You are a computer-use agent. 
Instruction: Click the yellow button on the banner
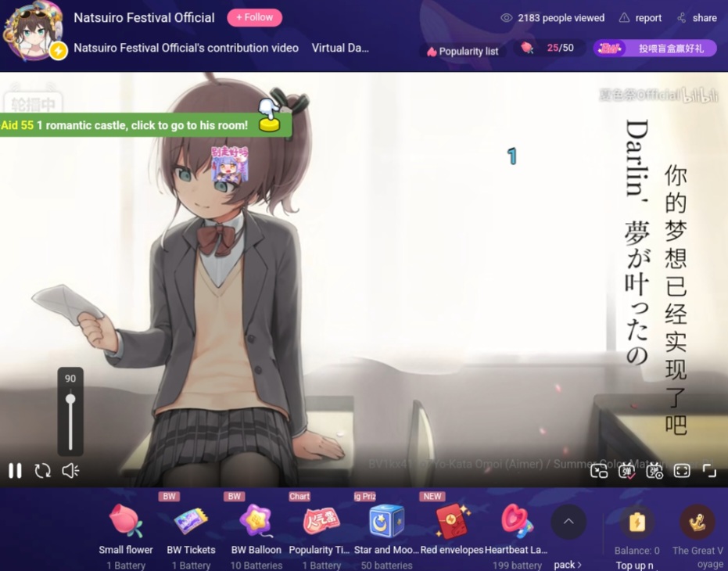click(269, 124)
